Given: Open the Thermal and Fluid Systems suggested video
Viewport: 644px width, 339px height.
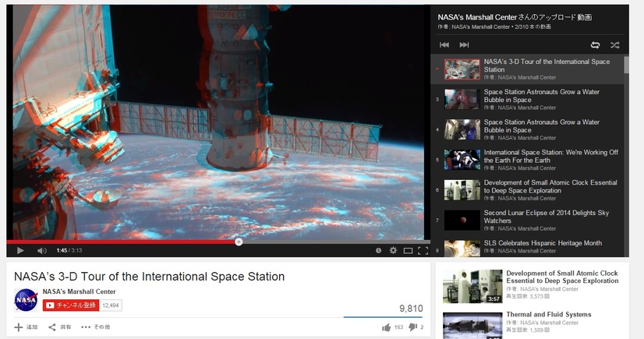Looking at the screenshot, I should point(548,315).
